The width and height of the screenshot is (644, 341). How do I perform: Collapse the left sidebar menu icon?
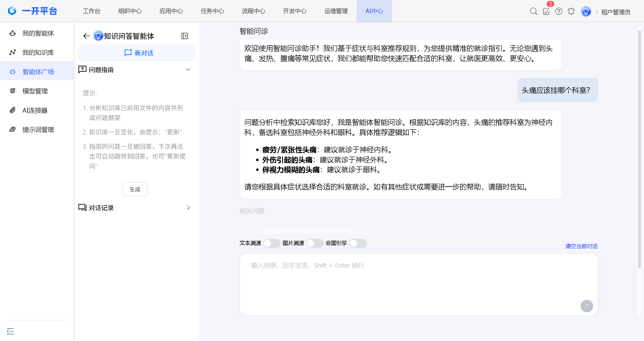point(10,331)
